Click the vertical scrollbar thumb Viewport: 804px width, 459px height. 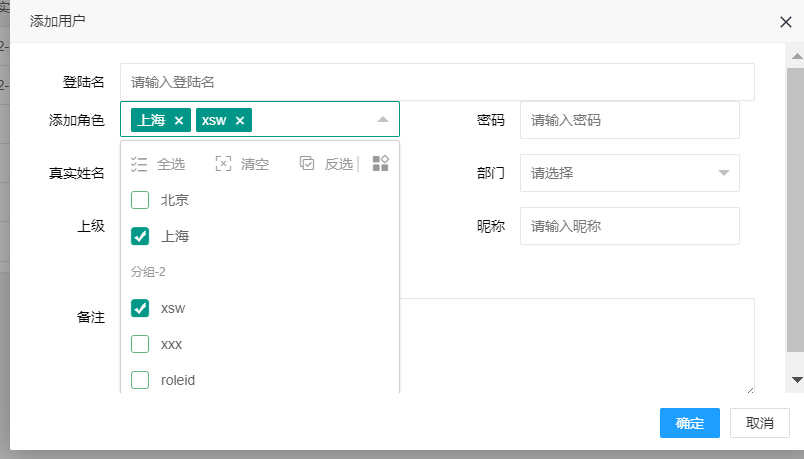[x=795, y=210]
